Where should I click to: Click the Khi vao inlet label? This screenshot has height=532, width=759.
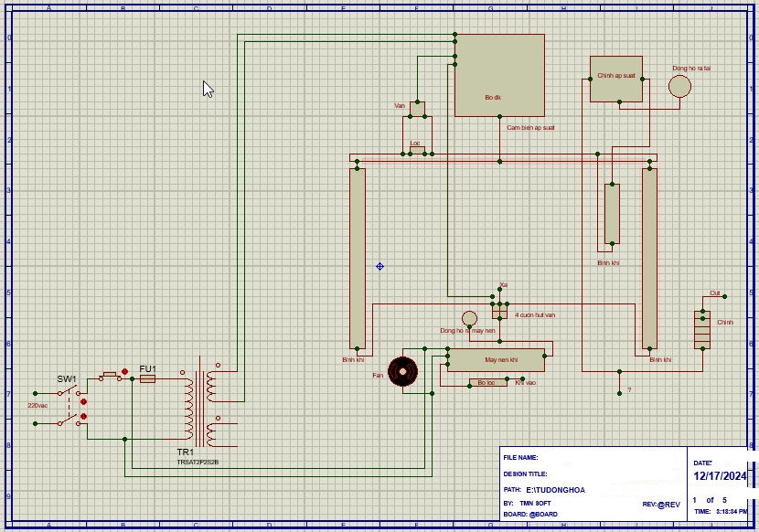(x=526, y=383)
